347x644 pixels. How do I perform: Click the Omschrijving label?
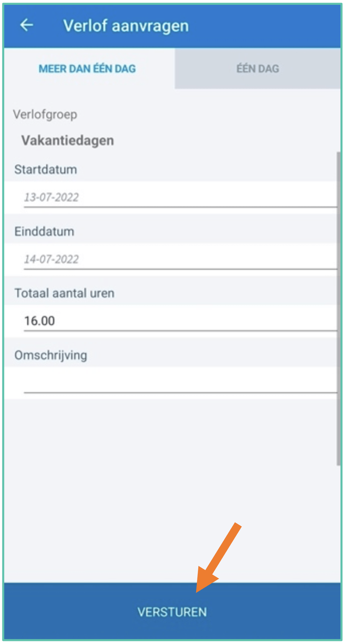tap(51, 355)
